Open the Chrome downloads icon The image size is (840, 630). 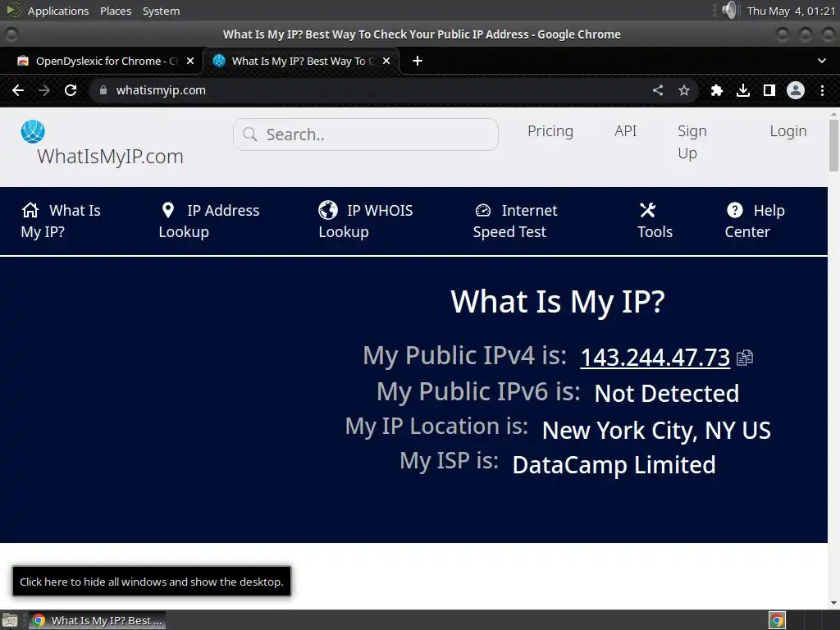tap(743, 90)
